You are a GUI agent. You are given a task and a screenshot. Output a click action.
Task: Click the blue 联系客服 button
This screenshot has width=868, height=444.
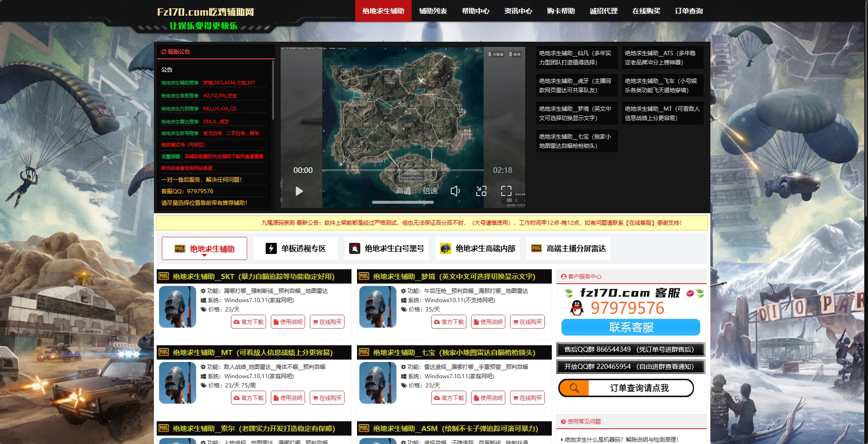631,327
